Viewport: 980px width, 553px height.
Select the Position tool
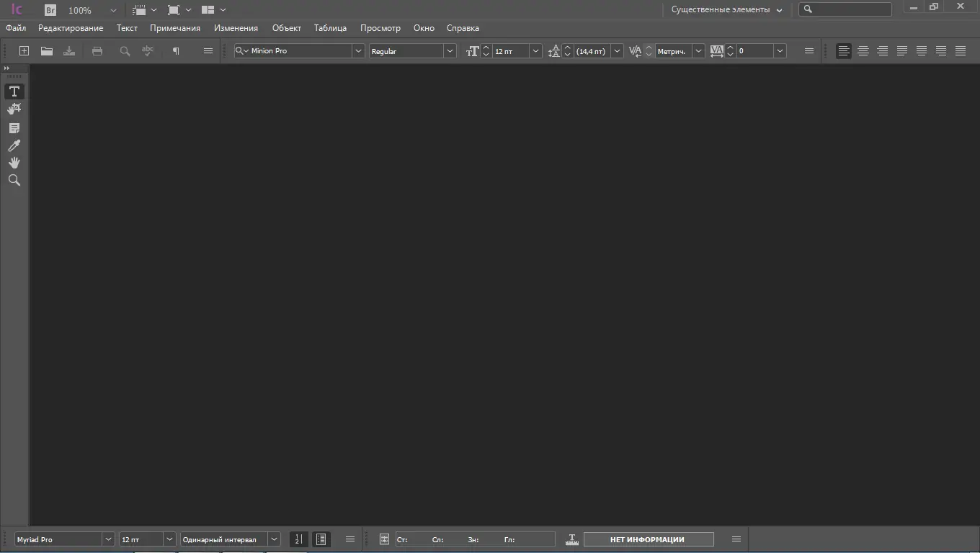tap(14, 108)
